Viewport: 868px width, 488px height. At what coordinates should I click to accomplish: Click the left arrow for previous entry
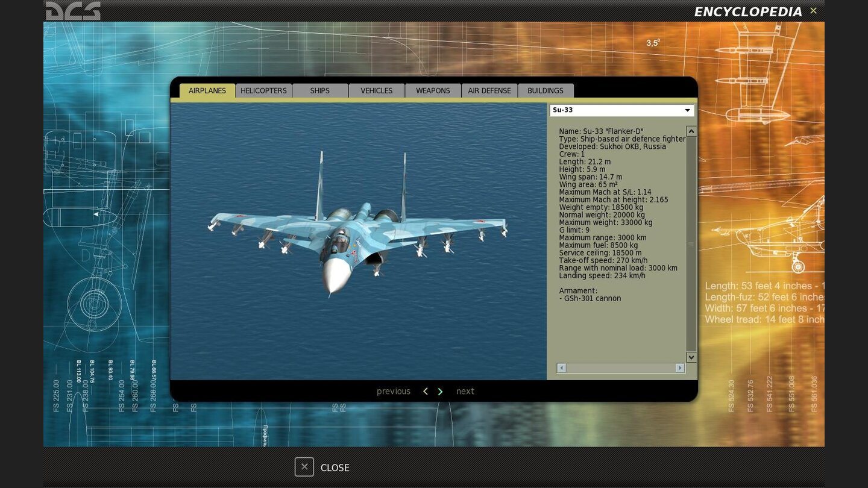coord(426,392)
